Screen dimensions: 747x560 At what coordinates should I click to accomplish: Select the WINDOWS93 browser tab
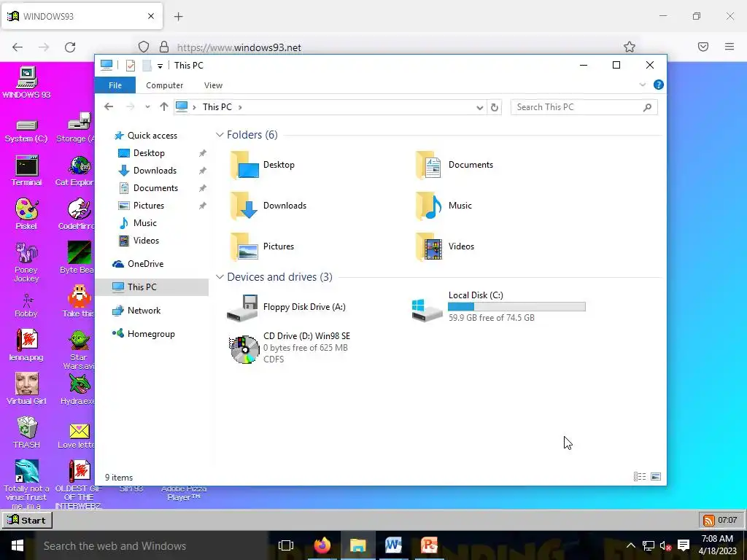(82, 16)
